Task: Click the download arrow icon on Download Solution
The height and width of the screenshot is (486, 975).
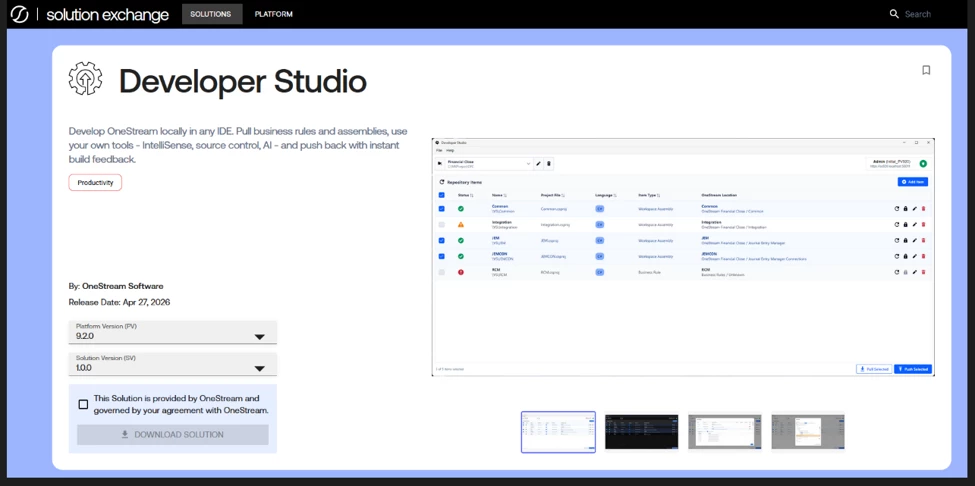Action: pyautogui.click(x=125, y=434)
